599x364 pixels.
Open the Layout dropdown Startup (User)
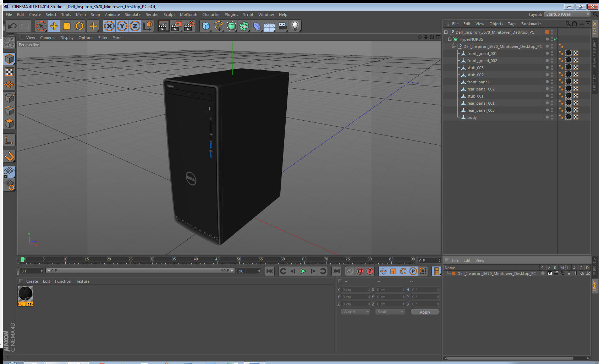pos(567,14)
